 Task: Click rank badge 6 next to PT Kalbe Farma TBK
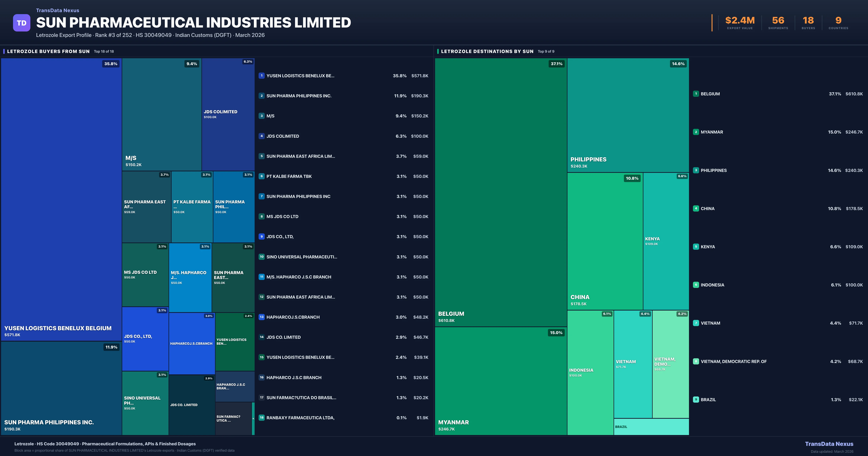[x=262, y=176]
